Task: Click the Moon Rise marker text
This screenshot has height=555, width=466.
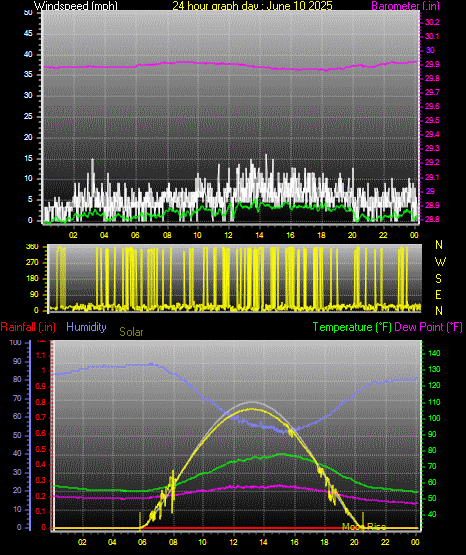Action: (x=364, y=527)
